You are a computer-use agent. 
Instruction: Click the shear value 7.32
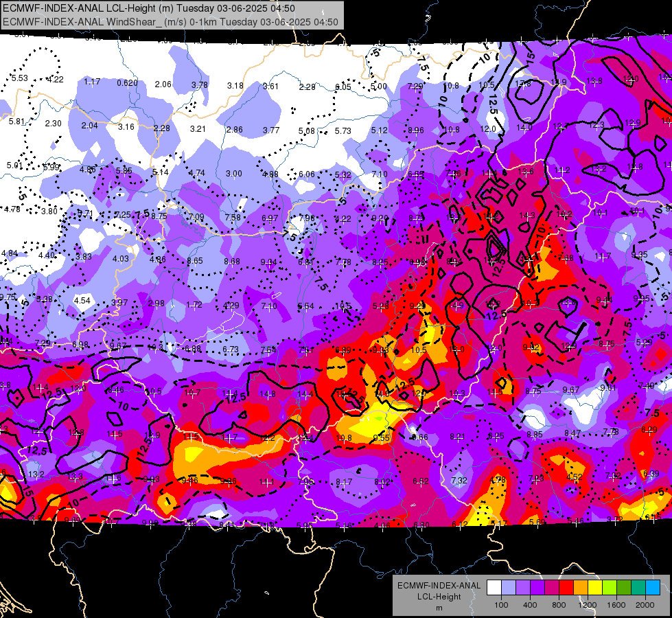click(x=459, y=481)
